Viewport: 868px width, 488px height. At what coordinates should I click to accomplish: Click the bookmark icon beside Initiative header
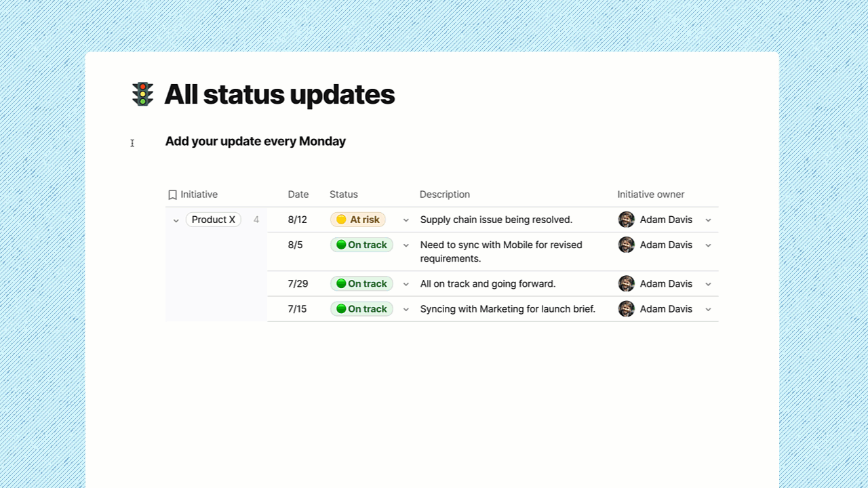[x=172, y=195]
